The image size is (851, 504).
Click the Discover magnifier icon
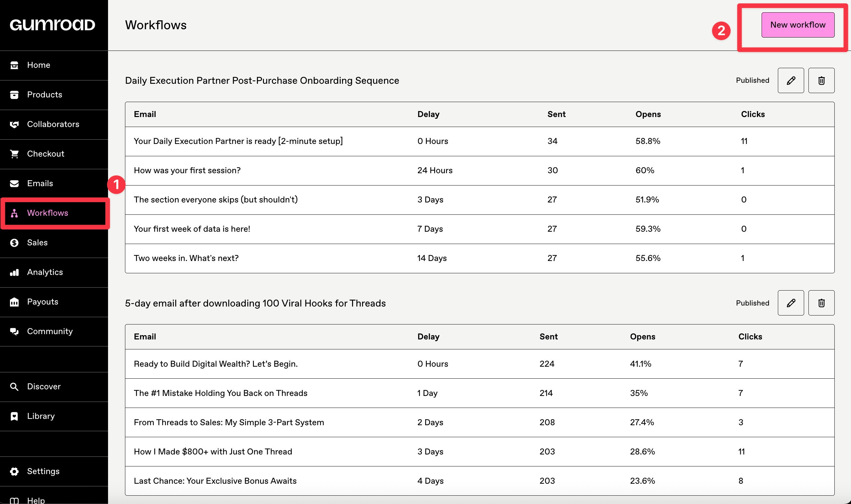coord(14,387)
